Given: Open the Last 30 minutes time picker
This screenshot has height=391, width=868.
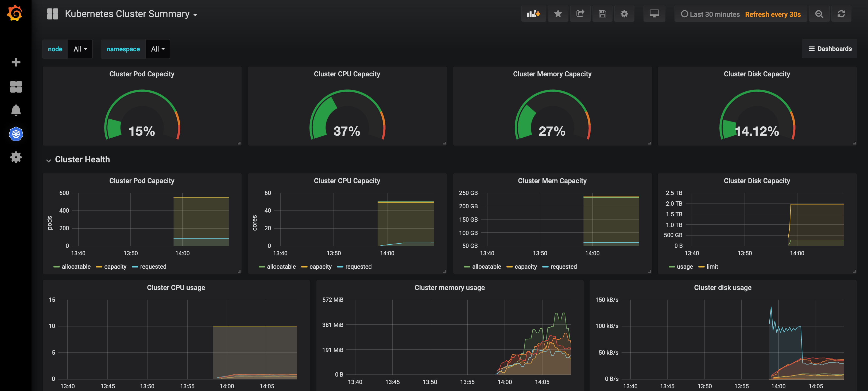Looking at the screenshot, I should 710,14.
